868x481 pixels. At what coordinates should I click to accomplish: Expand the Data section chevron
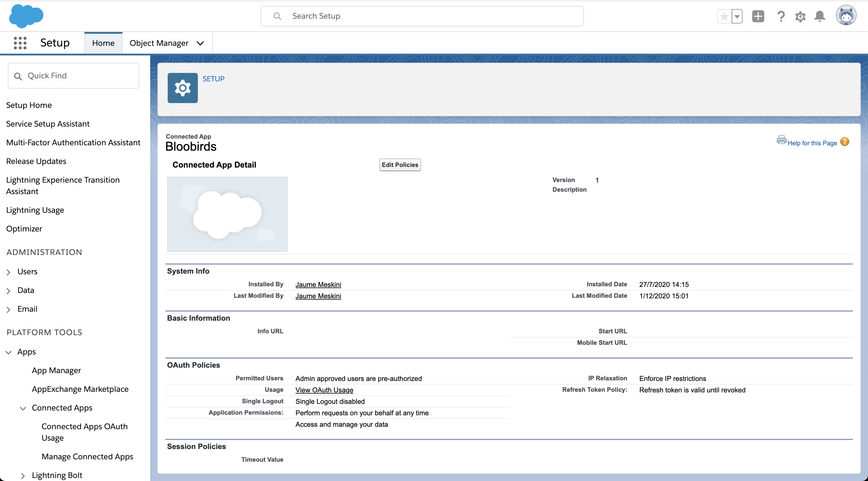tap(8, 291)
